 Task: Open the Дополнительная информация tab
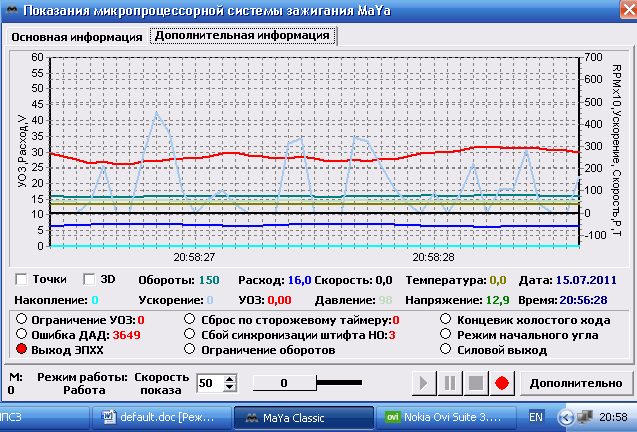coord(242,36)
